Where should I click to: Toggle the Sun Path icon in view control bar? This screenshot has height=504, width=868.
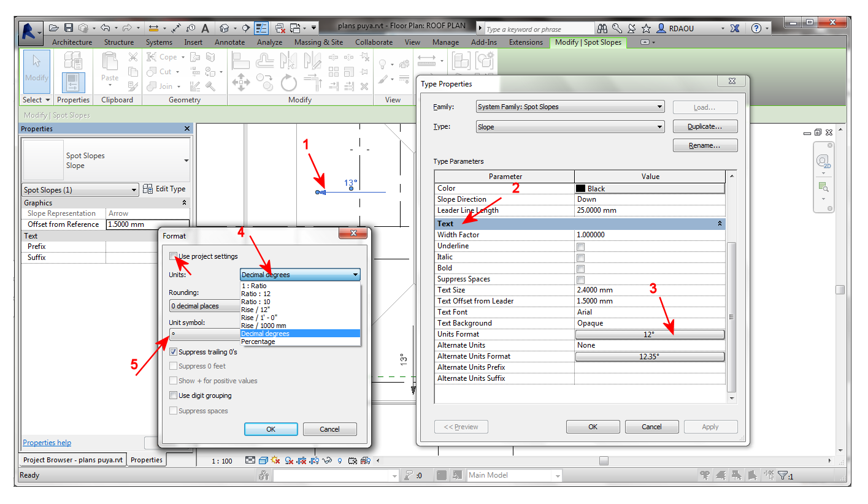[275, 460]
